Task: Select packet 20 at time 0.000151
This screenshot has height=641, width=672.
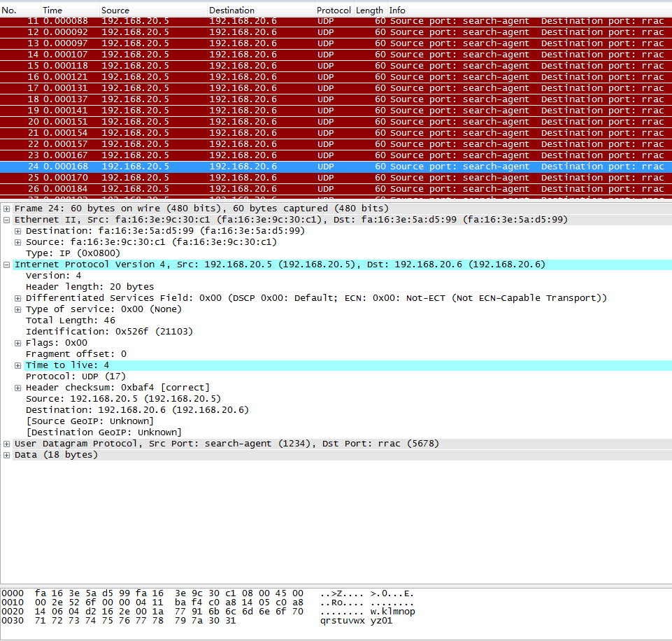Action: tap(336, 121)
